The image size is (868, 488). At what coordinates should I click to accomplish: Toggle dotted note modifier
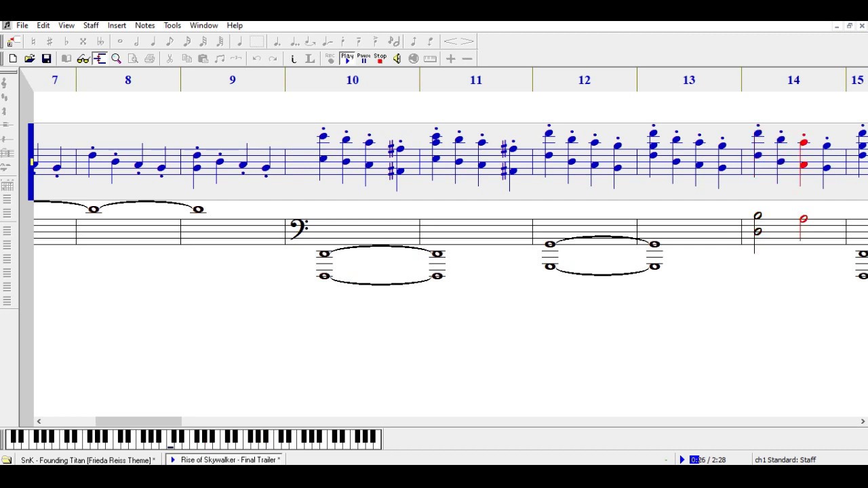click(x=277, y=41)
